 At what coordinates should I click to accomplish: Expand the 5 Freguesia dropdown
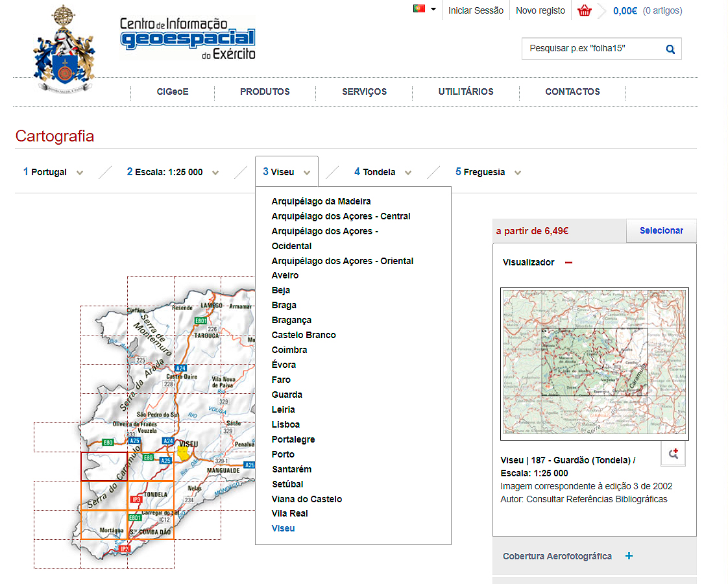(x=488, y=173)
